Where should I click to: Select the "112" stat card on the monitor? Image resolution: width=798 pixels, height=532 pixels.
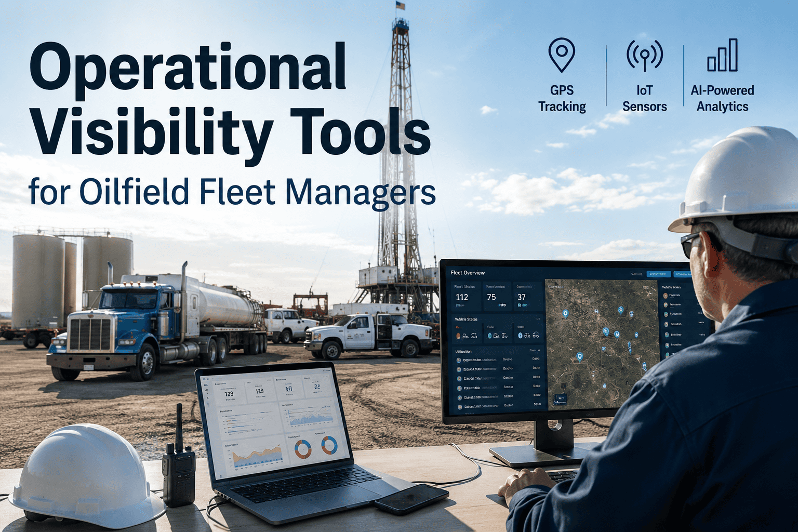pos(465,296)
